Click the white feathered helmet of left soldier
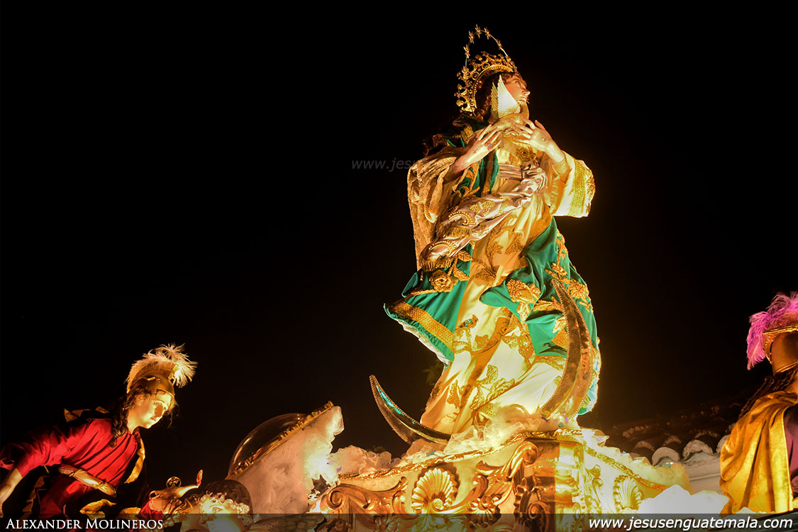Image resolution: width=798 pixels, height=532 pixels. point(164,367)
